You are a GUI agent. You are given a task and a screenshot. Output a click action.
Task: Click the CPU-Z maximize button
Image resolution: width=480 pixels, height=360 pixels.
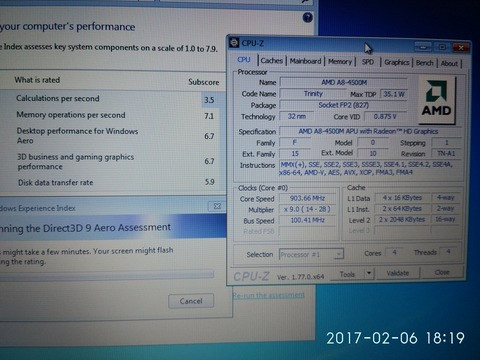(x=442, y=47)
